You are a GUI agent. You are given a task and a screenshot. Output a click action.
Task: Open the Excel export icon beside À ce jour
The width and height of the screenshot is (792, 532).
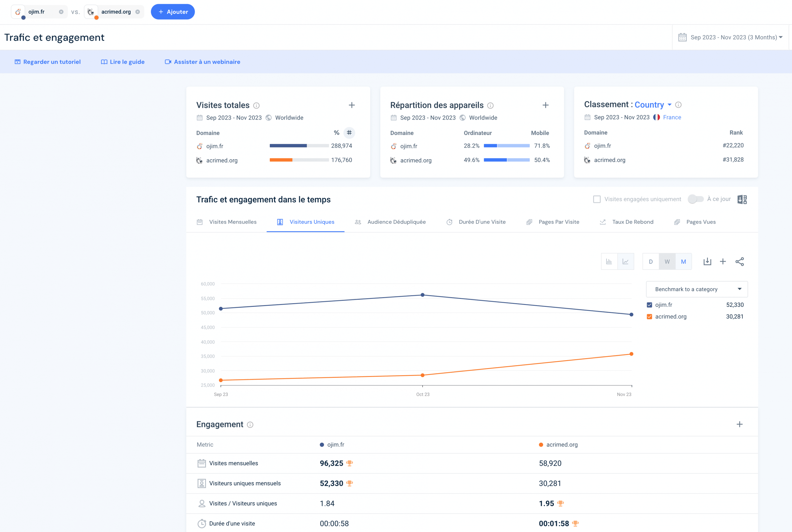[742, 199]
